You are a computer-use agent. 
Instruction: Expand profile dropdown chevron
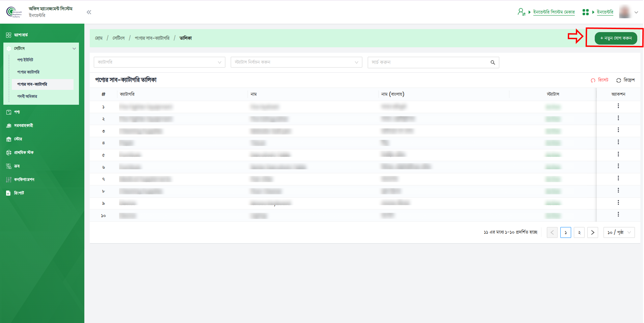(x=636, y=12)
